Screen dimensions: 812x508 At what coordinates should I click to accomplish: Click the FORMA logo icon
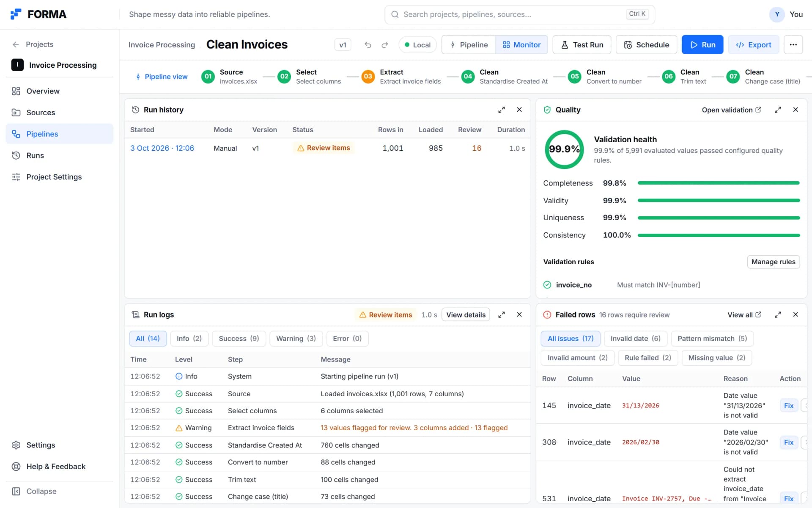click(x=16, y=14)
